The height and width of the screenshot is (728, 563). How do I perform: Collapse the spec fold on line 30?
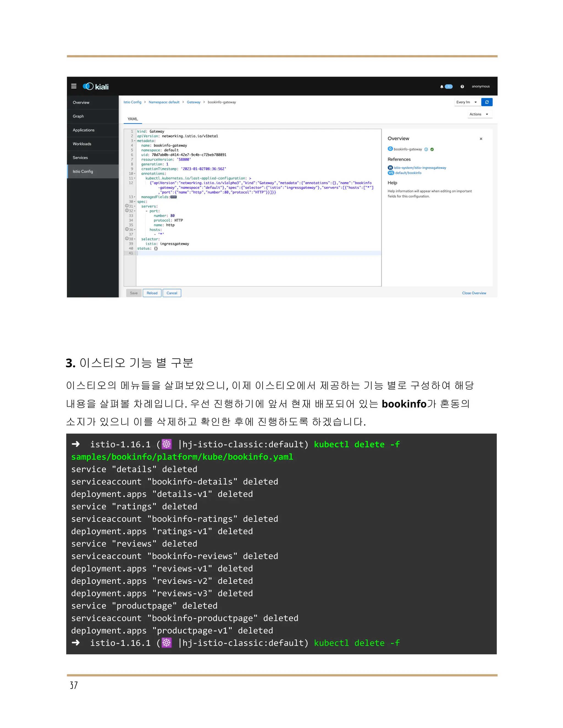pos(135,202)
